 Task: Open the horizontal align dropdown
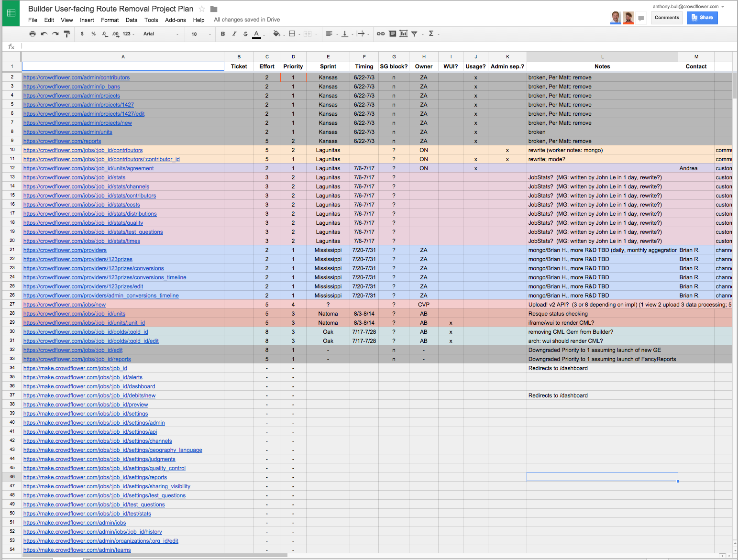(331, 34)
